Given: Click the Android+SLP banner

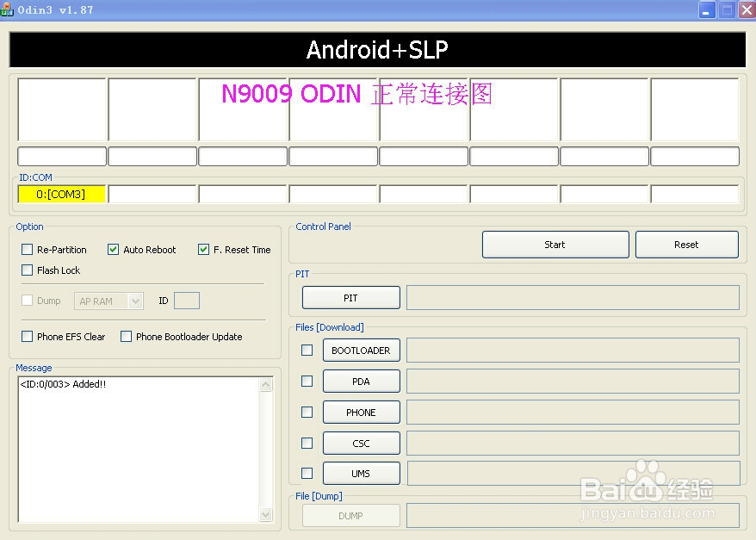Looking at the screenshot, I should [x=377, y=50].
